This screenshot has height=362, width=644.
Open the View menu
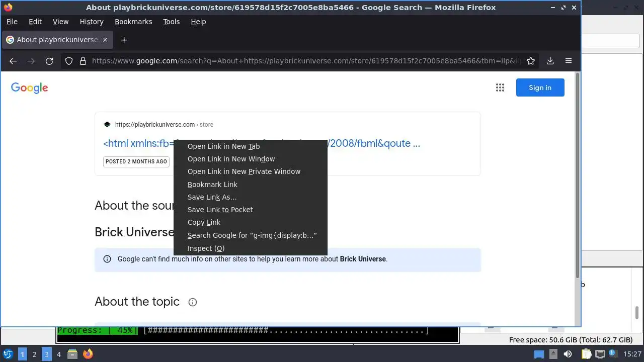[60, 22]
